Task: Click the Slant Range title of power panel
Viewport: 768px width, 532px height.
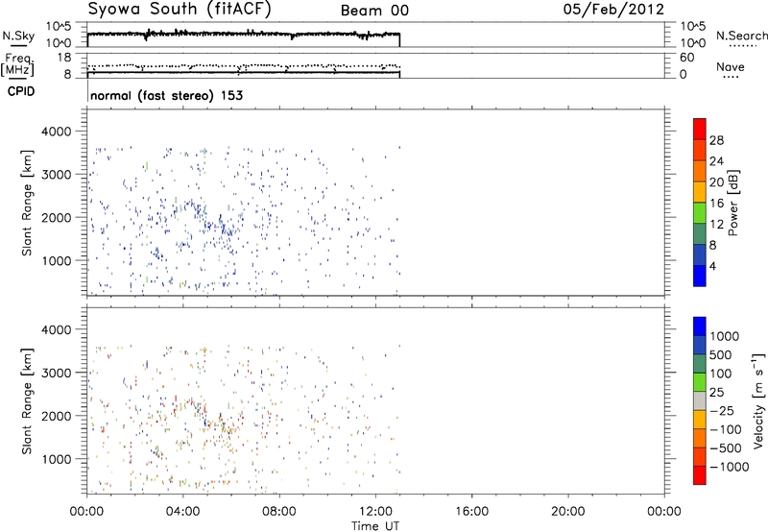Action: [x=27, y=203]
